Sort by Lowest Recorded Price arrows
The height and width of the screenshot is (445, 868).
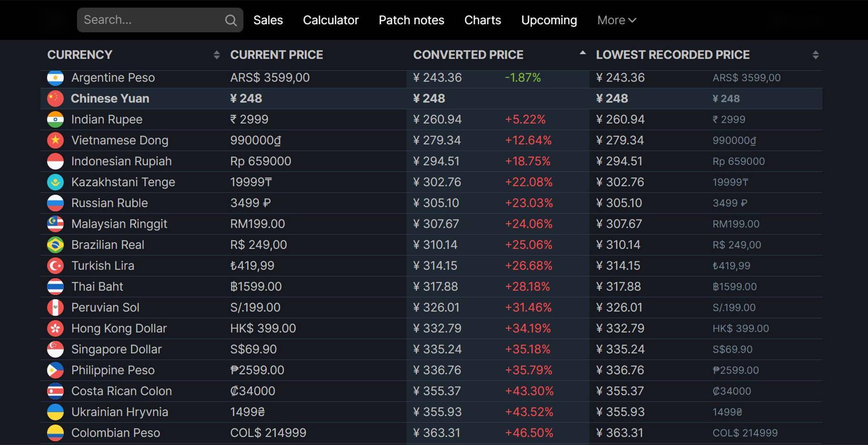tap(815, 55)
